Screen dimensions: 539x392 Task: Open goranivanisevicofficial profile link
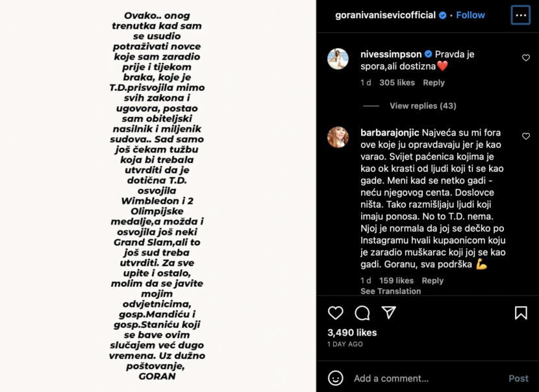coord(385,15)
